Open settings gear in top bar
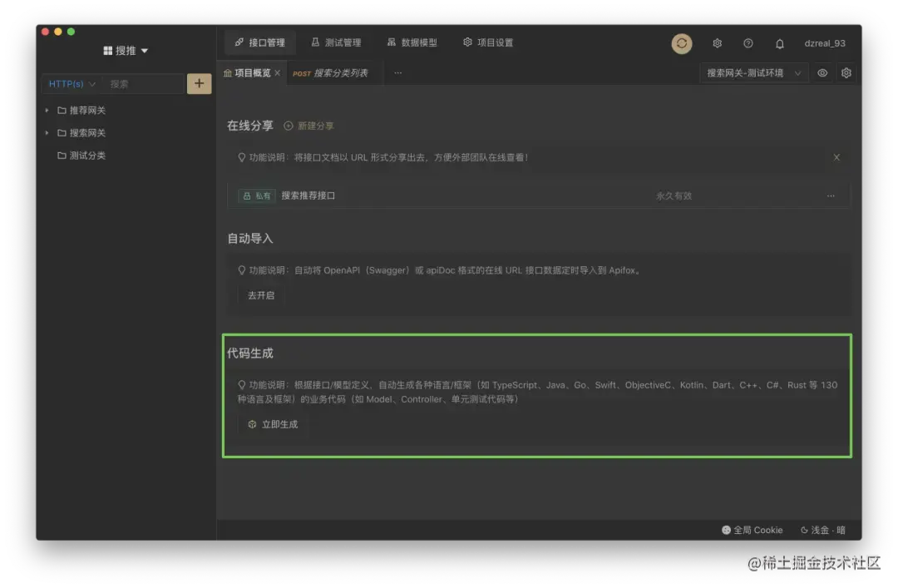898x588 pixels. click(x=717, y=43)
